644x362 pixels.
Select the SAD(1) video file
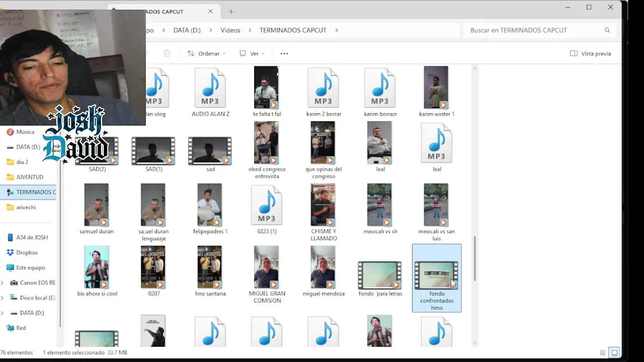[x=153, y=154]
